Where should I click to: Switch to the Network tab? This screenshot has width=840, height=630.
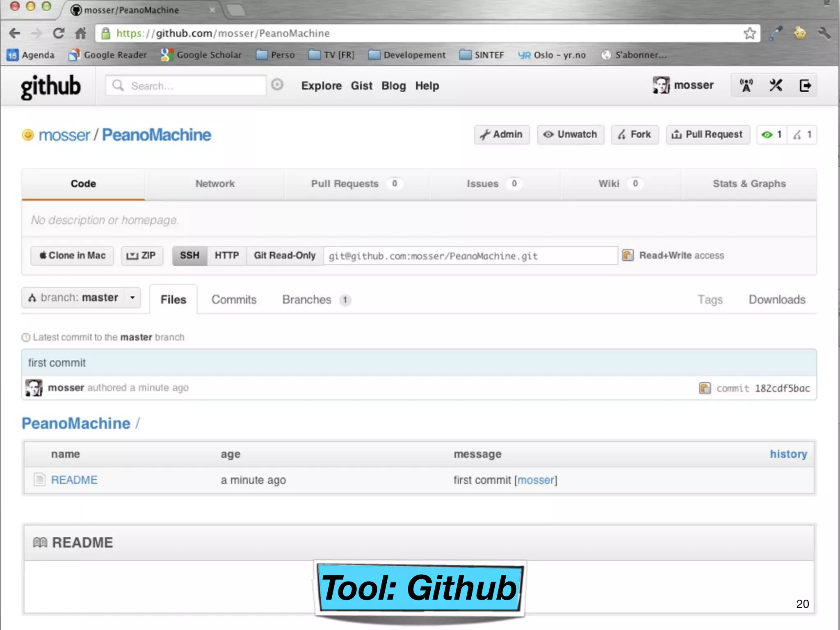coord(215,184)
